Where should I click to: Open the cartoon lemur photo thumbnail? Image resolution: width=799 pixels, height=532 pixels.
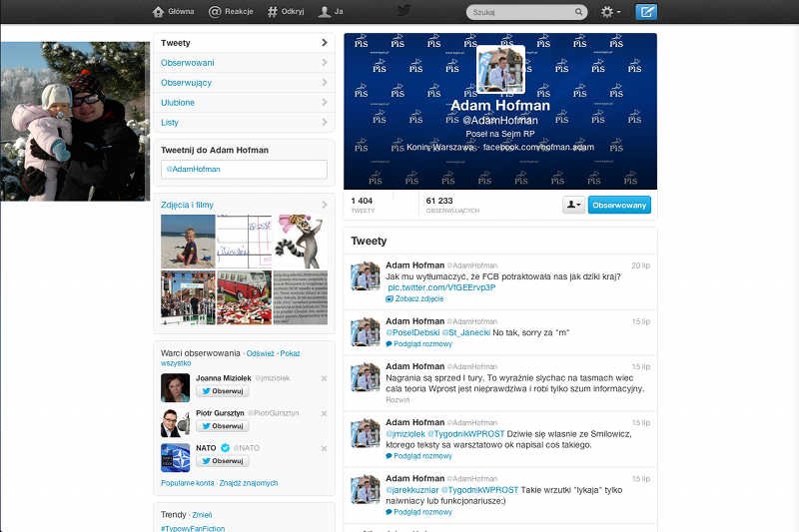tap(301, 242)
